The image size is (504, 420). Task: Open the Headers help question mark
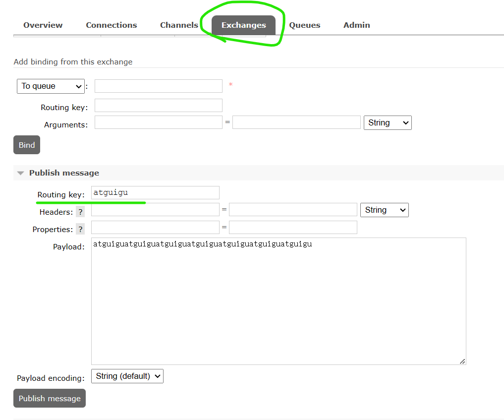coord(80,212)
